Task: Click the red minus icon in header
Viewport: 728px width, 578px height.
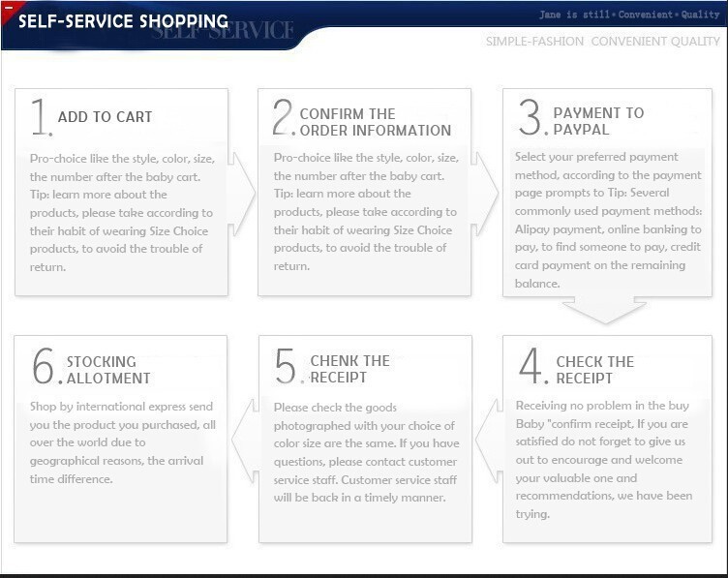Action: tap(6, 8)
